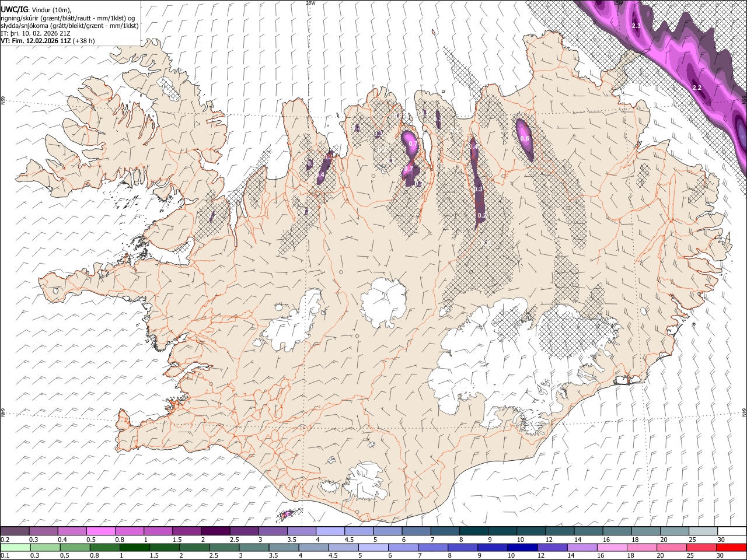
Task: Click the grey-green 3–3.5 swatch in green scale
Action: point(254,547)
